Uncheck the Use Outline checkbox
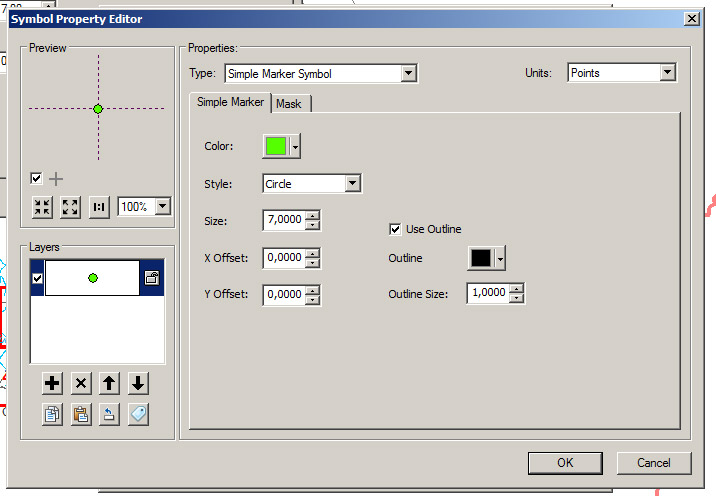The image size is (716, 496). point(395,229)
